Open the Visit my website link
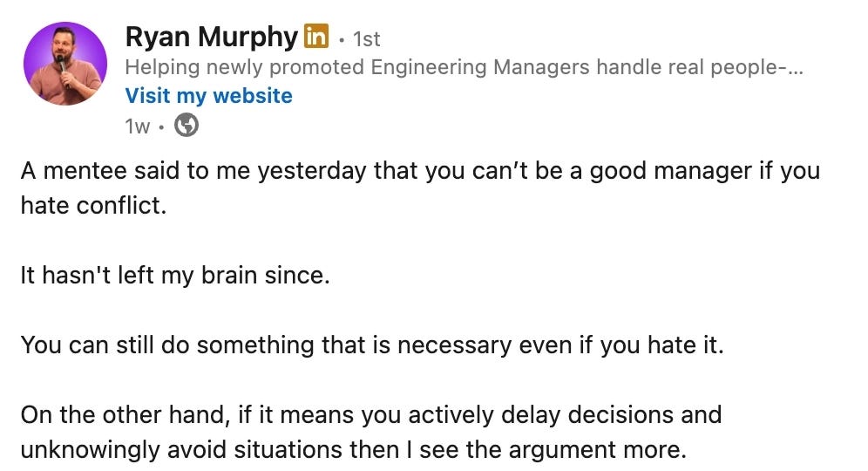The width and height of the screenshot is (868, 471). click(208, 96)
